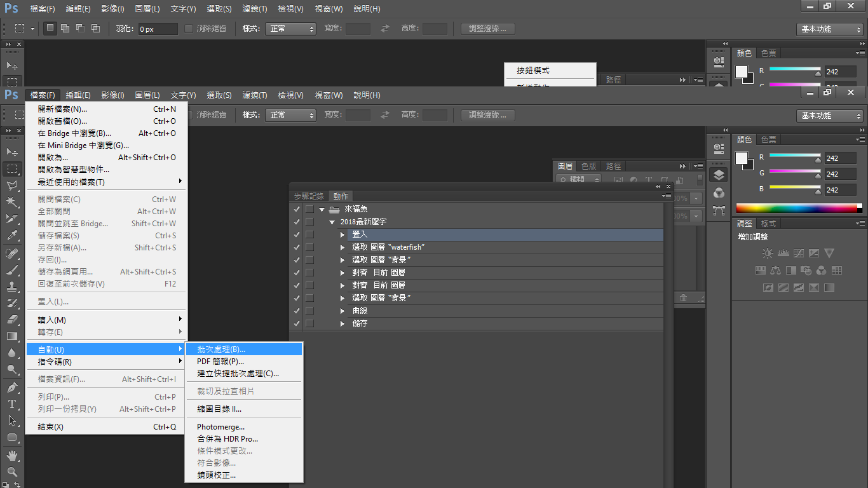This screenshot has width=868, height=488.
Task: Switch to the 步驟記錄 tab
Action: [x=309, y=196]
